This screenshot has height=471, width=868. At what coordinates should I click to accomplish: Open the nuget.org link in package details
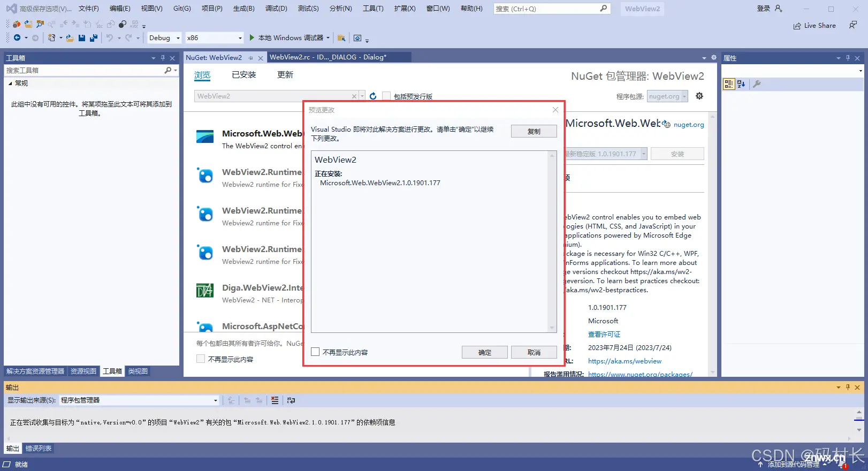click(x=689, y=125)
